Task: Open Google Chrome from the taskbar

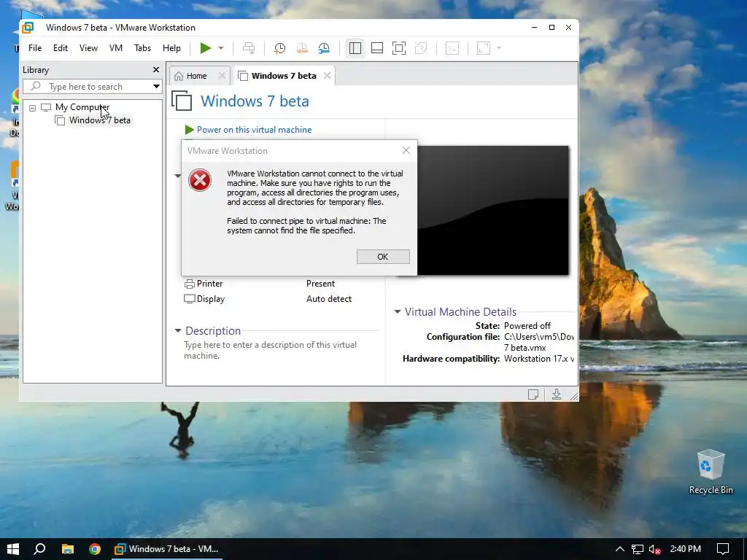Action: coord(95,549)
